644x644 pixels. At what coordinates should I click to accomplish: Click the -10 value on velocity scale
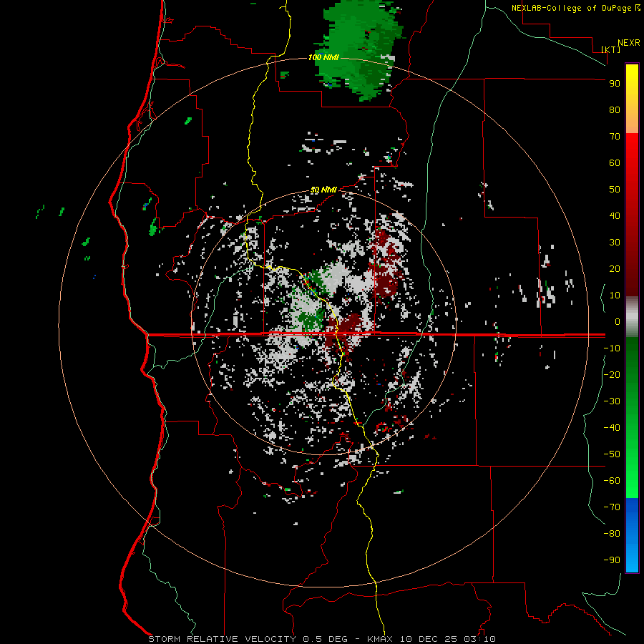[x=612, y=348]
